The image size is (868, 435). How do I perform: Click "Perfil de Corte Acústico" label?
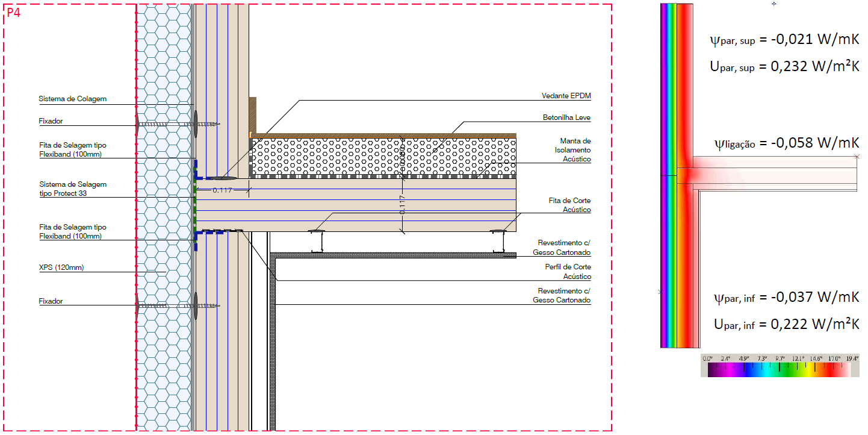coord(567,272)
